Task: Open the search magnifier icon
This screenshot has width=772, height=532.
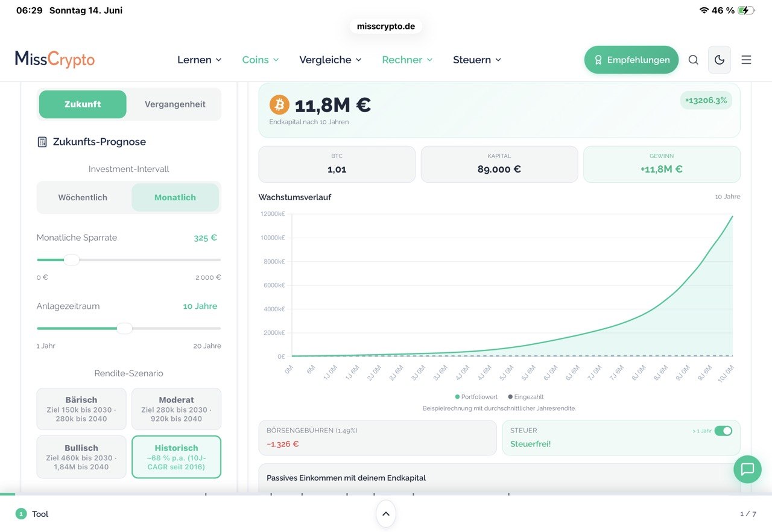Action: click(x=693, y=60)
